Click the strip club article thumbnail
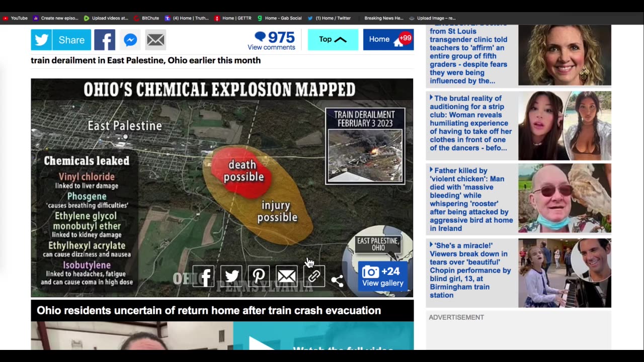The image size is (644, 362). click(x=565, y=126)
